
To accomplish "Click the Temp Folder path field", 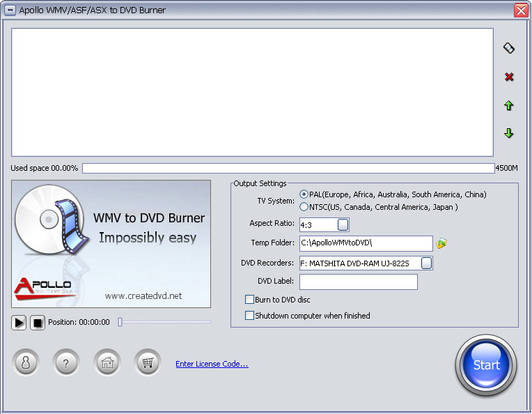I will click(366, 243).
